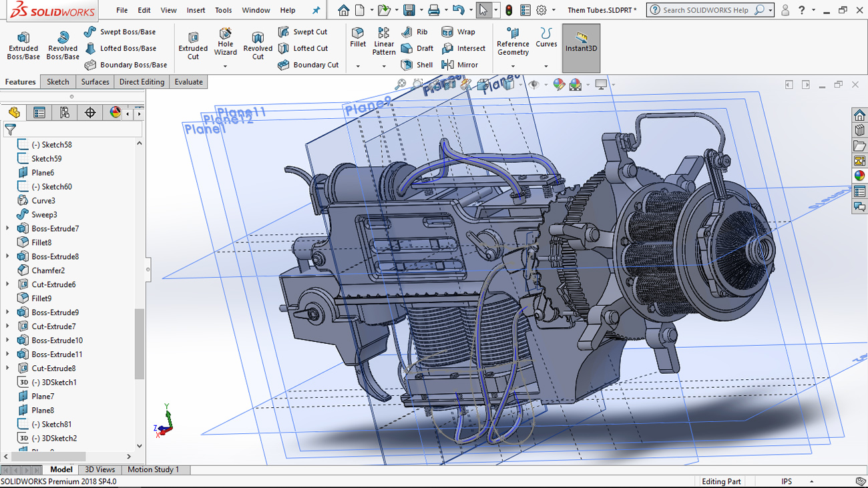868x488 pixels.
Task: Click Lofted Boss/Base feature
Action: 120,49
